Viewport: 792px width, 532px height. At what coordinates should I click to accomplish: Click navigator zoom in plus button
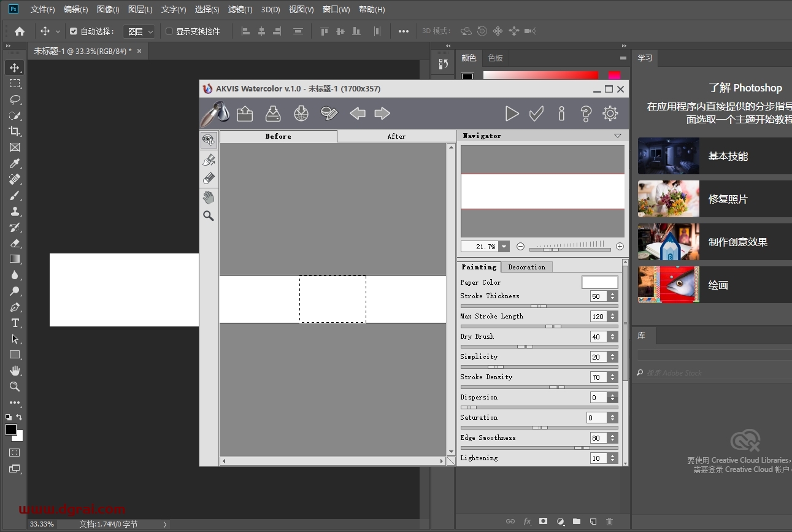620,247
